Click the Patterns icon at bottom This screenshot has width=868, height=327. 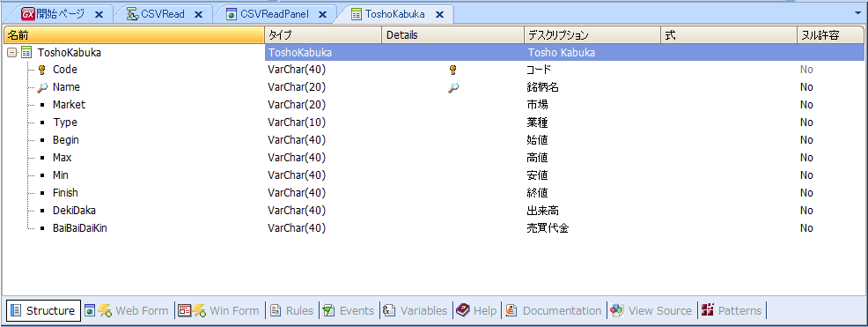pyautogui.click(x=708, y=310)
